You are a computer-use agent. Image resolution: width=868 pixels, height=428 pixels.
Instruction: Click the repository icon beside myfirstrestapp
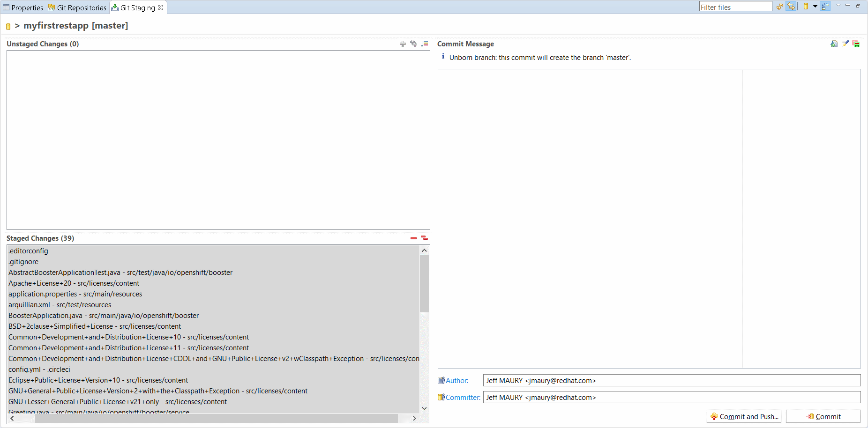click(8, 26)
